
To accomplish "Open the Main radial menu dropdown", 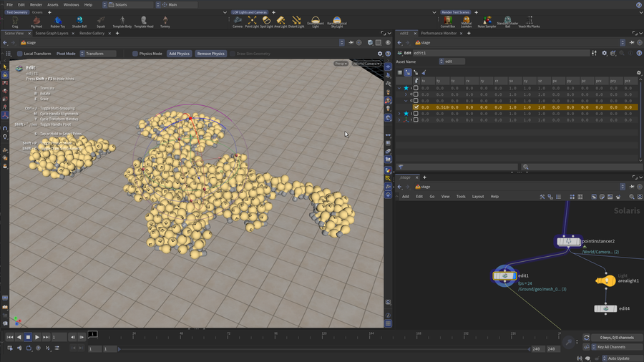I will (177, 5).
